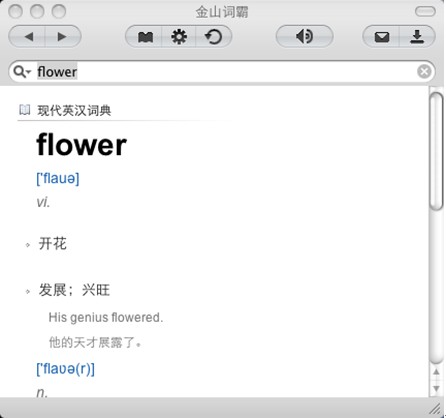Click the scrollbar down arrow
446x418 pixels.
click(x=436, y=389)
